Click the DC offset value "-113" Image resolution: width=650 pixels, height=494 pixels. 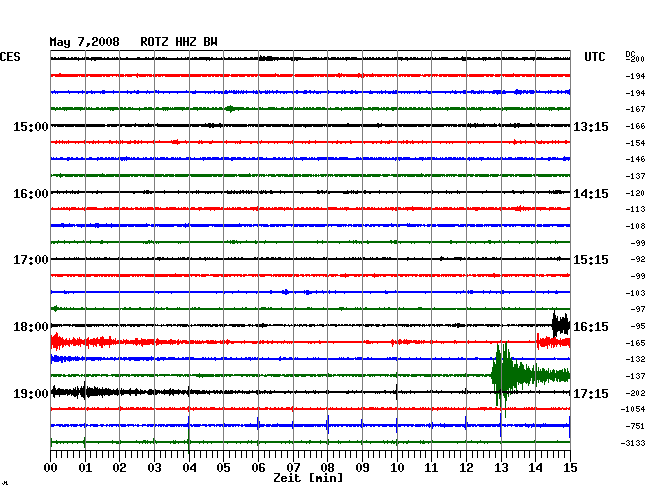coord(635,209)
